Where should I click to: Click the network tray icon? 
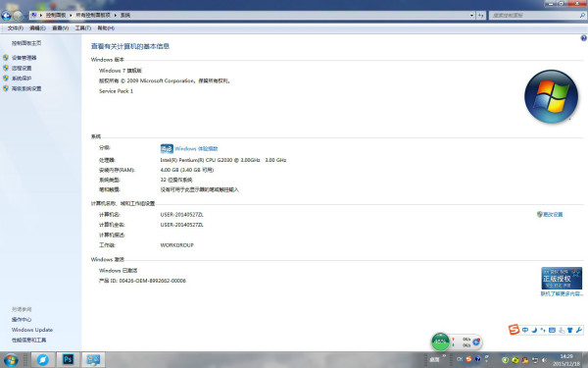click(535, 360)
